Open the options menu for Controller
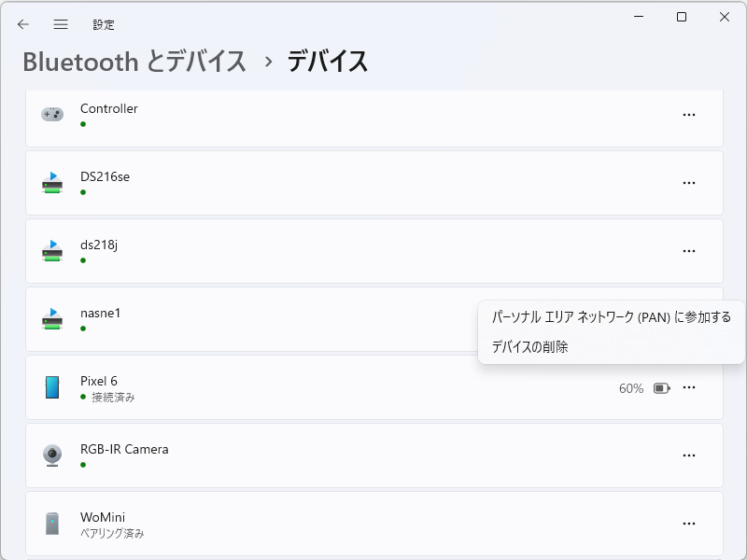Image resolution: width=747 pixels, height=560 pixels. [689, 114]
